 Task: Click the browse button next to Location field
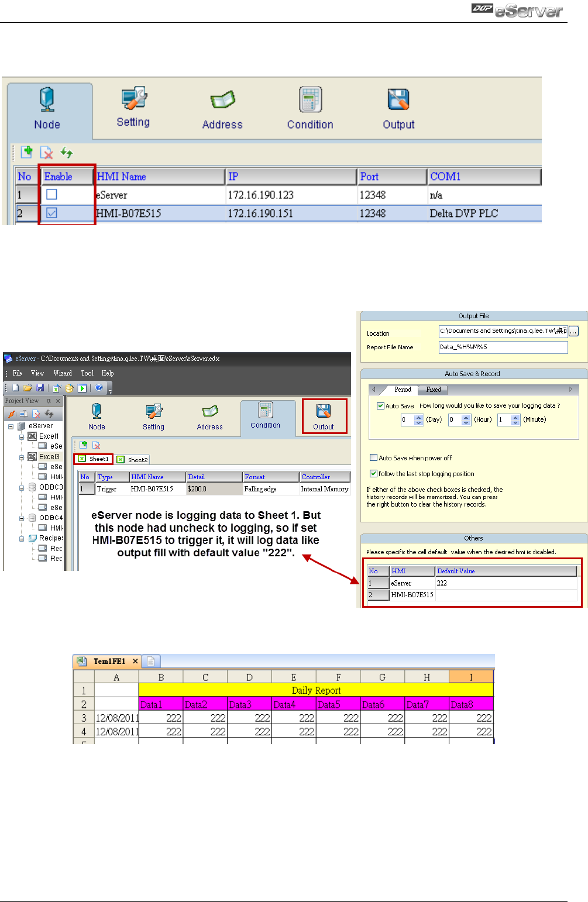573,332
